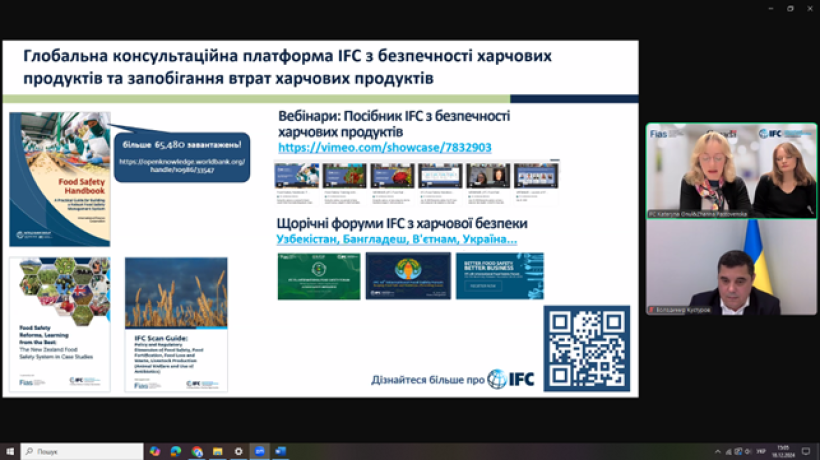The width and height of the screenshot is (820, 460).
Task: Open the Windows Start menu
Action: (9, 451)
